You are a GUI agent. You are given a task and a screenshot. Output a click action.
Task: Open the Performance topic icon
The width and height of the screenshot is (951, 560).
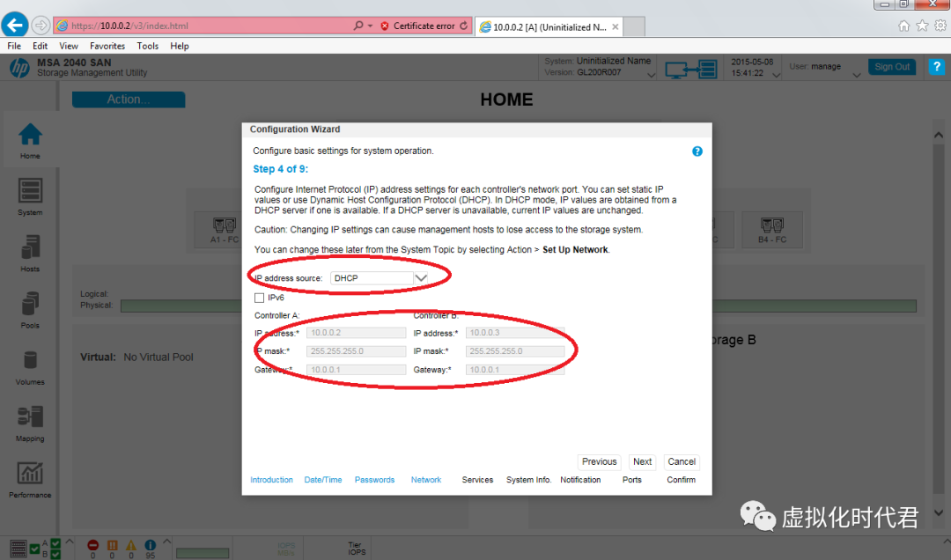30,473
